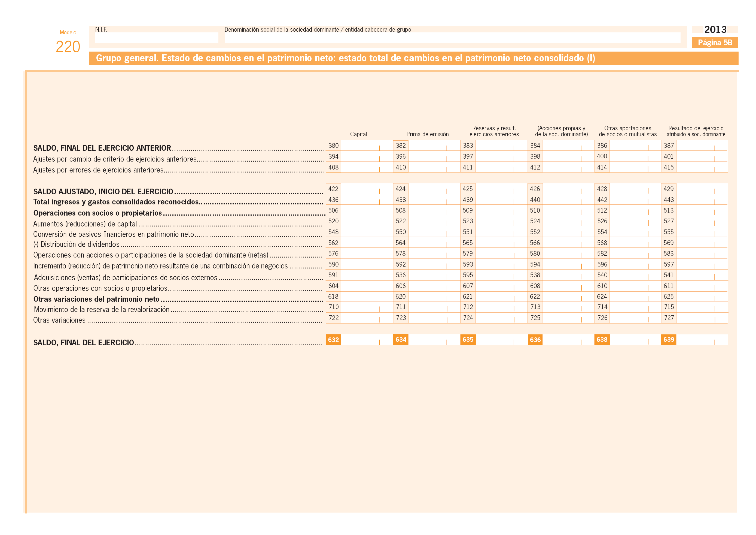
Task: Click field 554 in conversión de pasivos row
Action: [635, 232]
